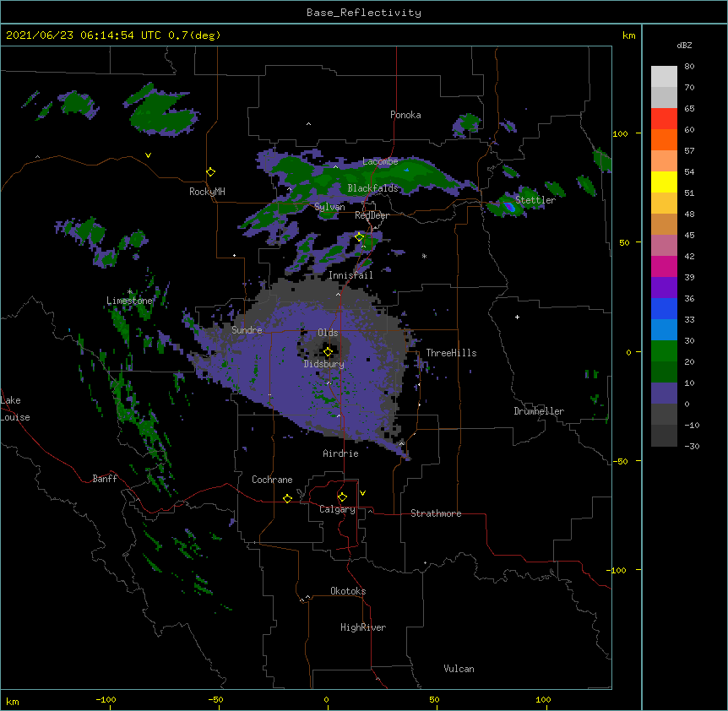Click the yellow diamond marker above Calgary label

tap(342, 497)
